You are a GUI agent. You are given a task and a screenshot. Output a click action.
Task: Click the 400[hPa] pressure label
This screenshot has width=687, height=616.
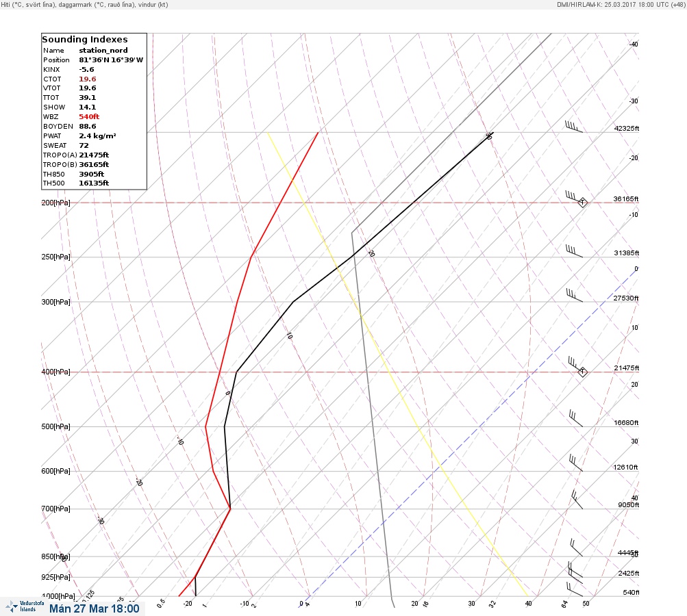55,372
